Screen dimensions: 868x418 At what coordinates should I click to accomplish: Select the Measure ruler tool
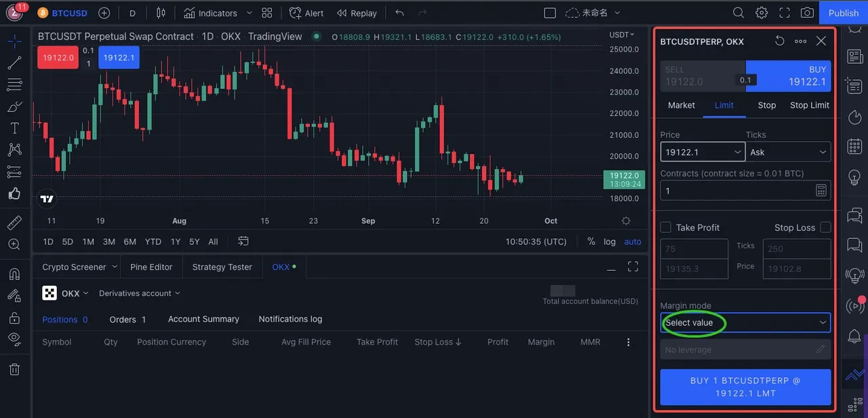(x=14, y=222)
